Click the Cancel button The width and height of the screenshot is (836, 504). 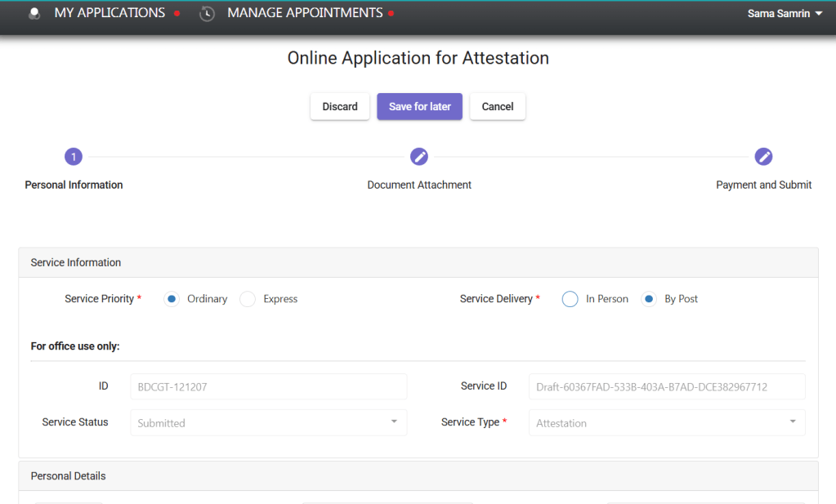(497, 107)
